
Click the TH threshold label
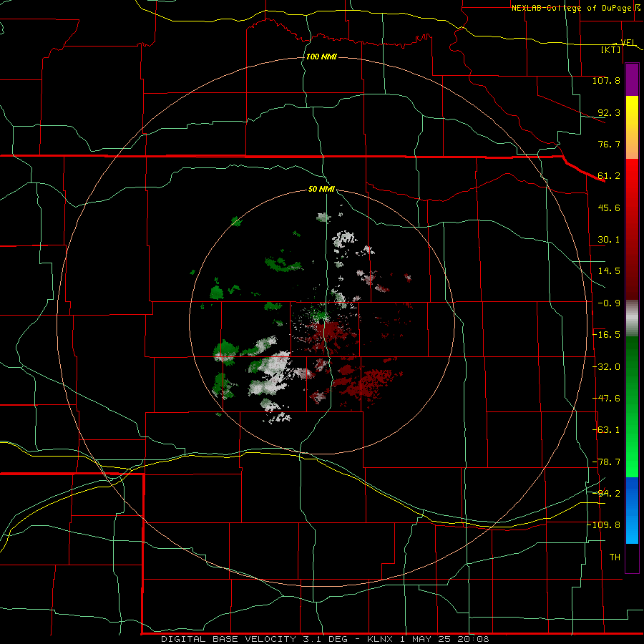(x=615, y=557)
